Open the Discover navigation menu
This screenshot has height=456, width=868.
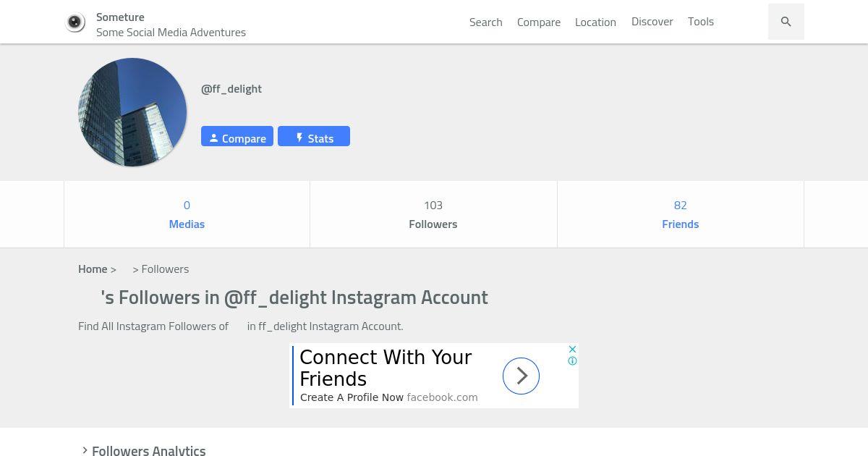[652, 22]
